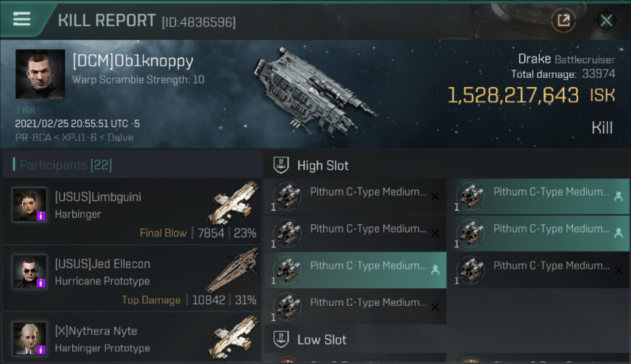Open Jed Ellecon's character portrait

(29, 271)
